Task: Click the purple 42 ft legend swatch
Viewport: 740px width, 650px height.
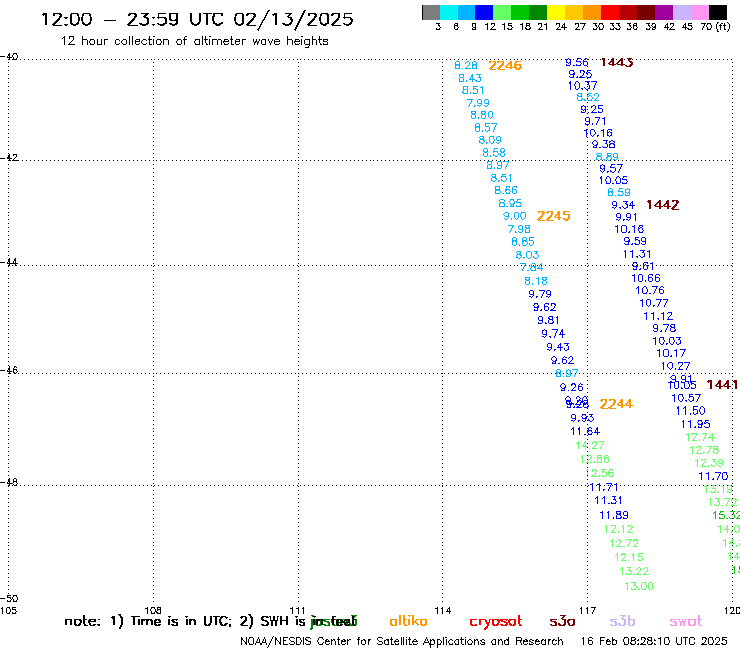Action: [664, 12]
